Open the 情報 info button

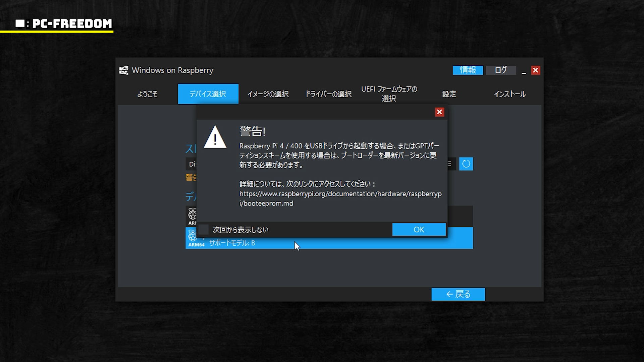[468, 70]
